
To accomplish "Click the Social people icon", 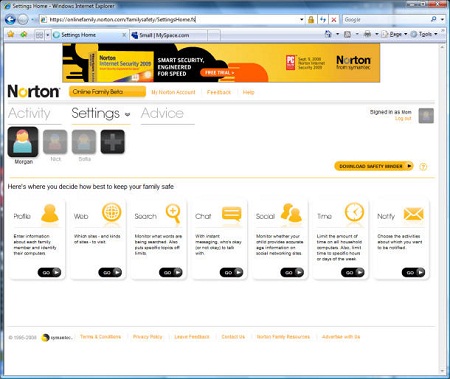I will click(x=291, y=213).
